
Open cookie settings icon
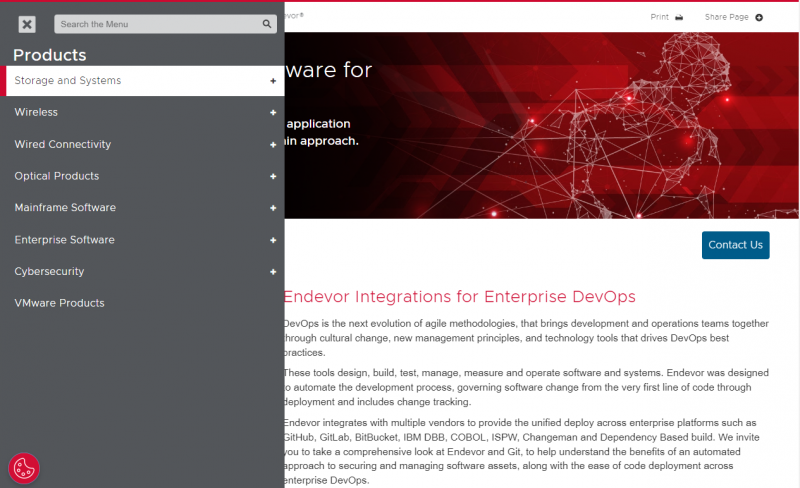(x=24, y=468)
